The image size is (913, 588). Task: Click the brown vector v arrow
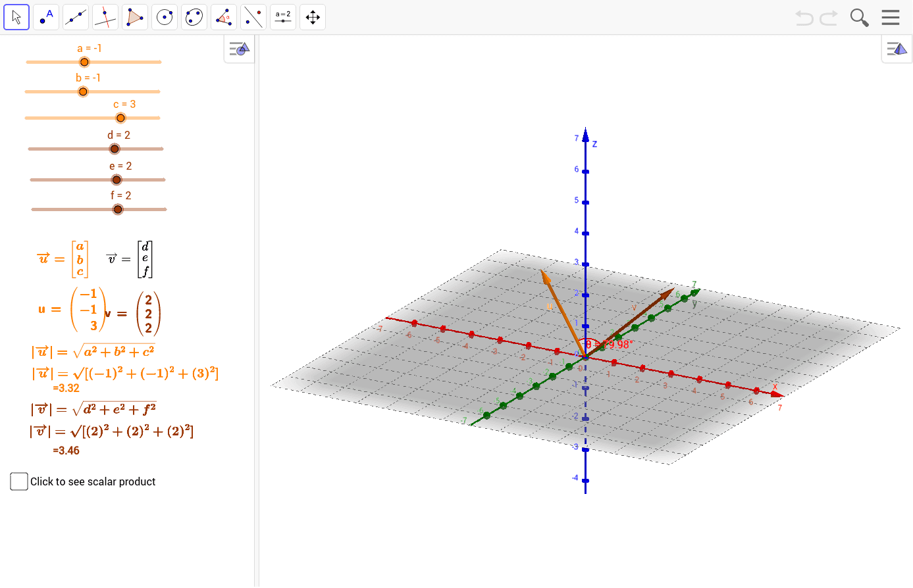[629, 323]
